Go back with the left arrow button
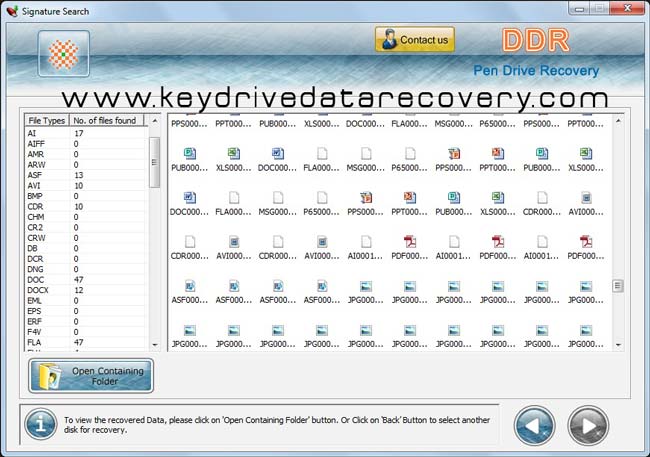 (534, 425)
